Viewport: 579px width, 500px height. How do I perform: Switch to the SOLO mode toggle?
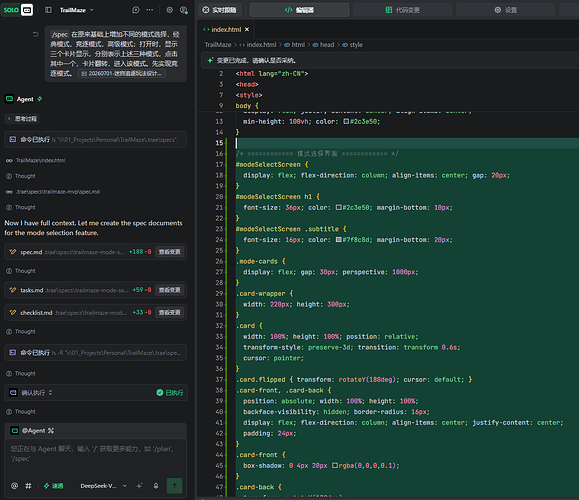[x=11, y=10]
